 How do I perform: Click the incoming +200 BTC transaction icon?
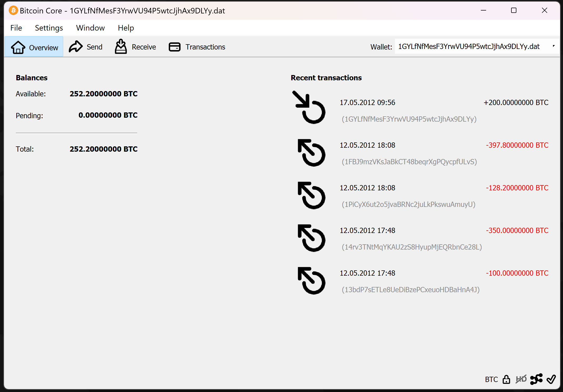click(309, 107)
